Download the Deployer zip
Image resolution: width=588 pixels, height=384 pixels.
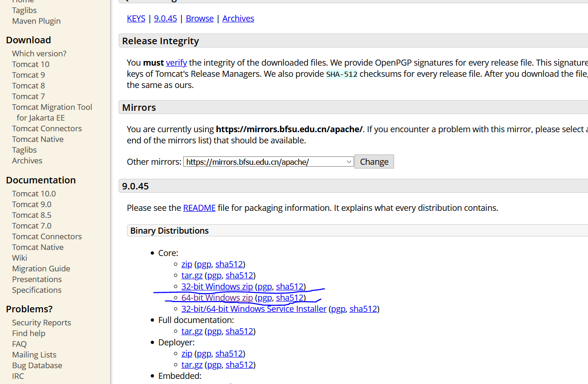click(x=187, y=353)
